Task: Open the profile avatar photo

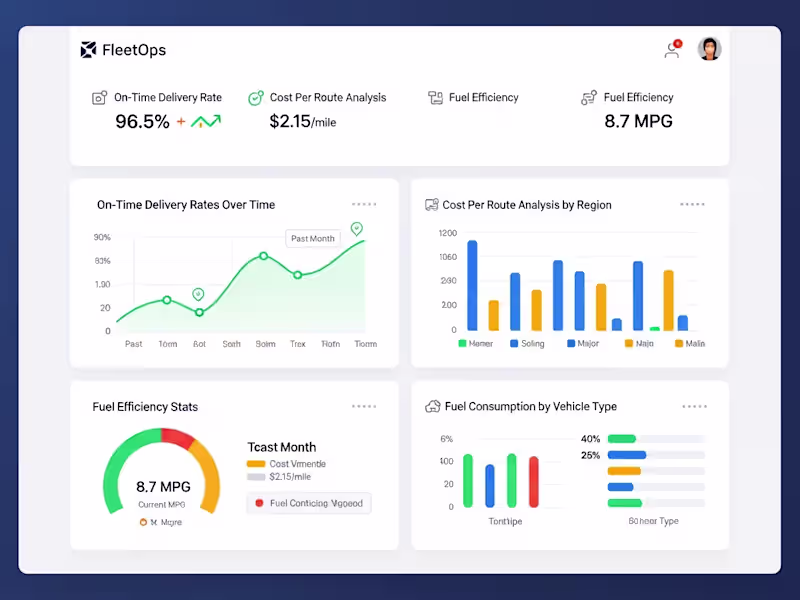Action: pyautogui.click(x=709, y=49)
